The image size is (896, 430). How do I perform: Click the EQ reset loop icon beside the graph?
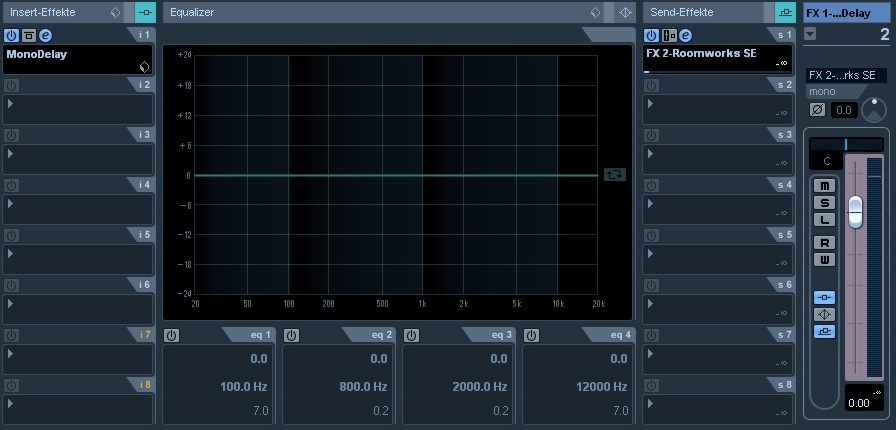[614, 175]
